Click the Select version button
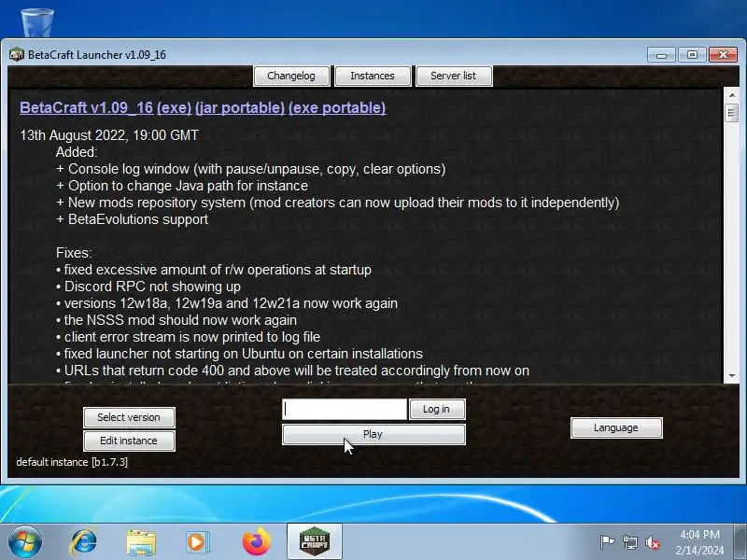Viewport: 747px width, 560px height. coord(129,417)
